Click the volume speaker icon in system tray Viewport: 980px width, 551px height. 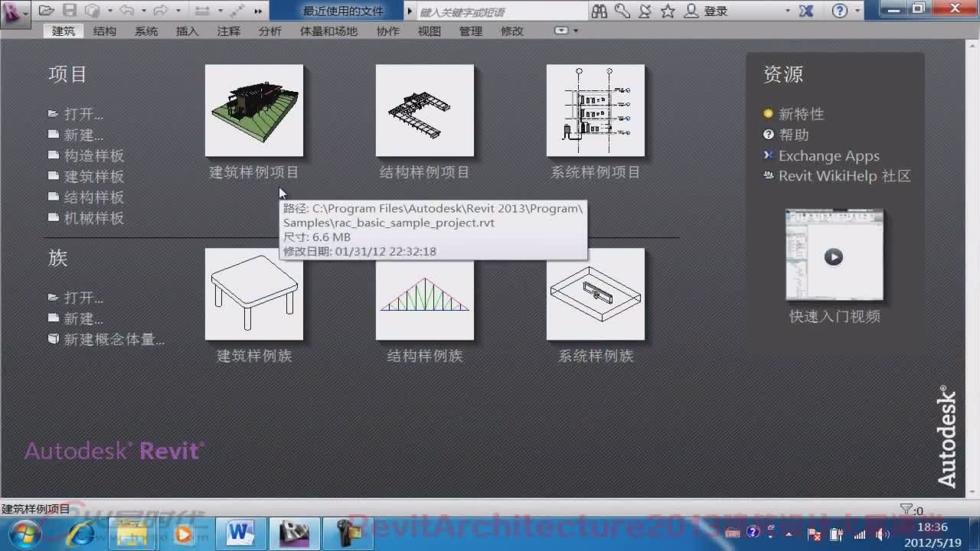882,533
